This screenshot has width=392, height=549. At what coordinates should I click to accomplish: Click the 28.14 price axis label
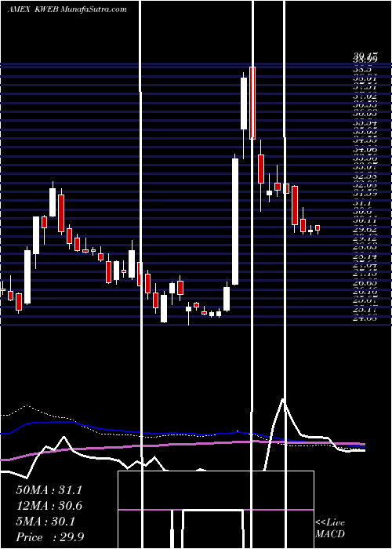pyautogui.click(x=365, y=256)
